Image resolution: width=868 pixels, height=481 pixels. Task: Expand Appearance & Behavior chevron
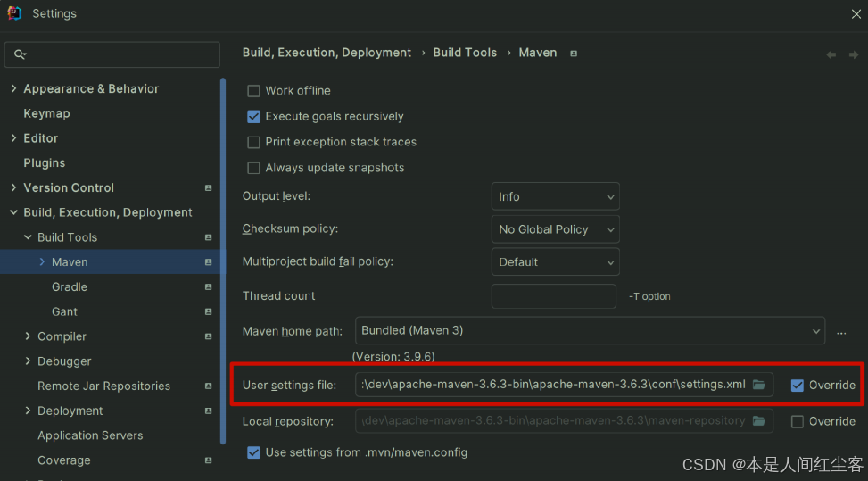click(14, 88)
